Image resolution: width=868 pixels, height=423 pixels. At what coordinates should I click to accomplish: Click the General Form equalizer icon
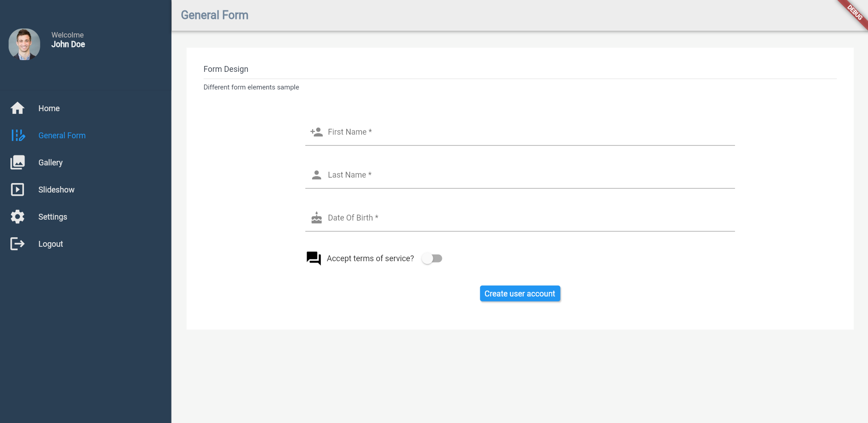point(17,136)
